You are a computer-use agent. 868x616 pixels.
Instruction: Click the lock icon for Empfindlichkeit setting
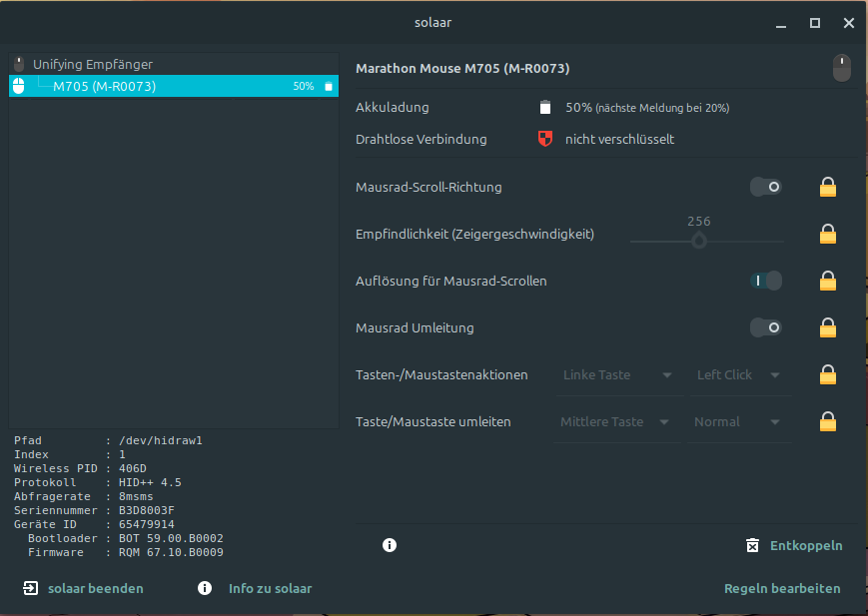point(828,234)
